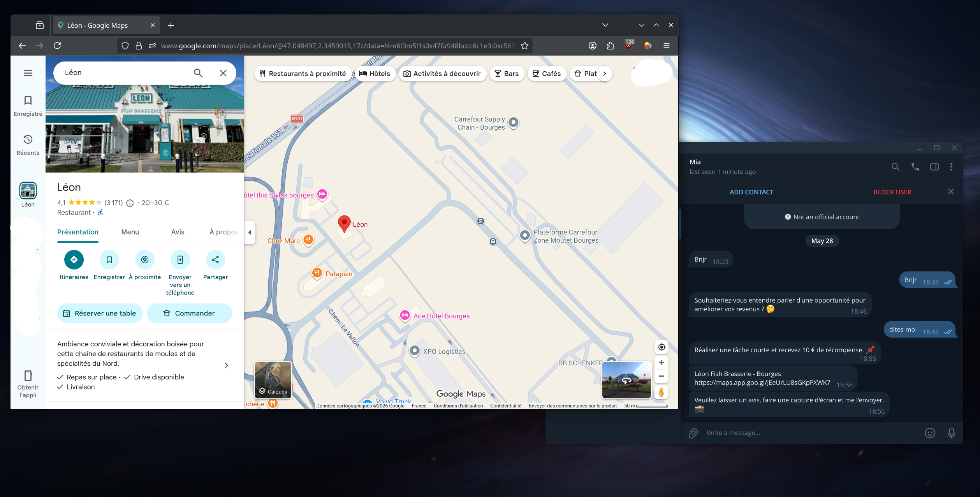Click the Confidentialité link
The width and height of the screenshot is (980, 497).
pyautogui.click(x=506, y=406)
